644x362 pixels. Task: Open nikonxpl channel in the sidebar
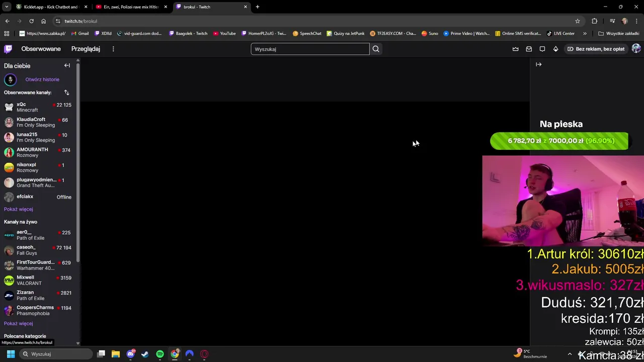pos(38,167)
